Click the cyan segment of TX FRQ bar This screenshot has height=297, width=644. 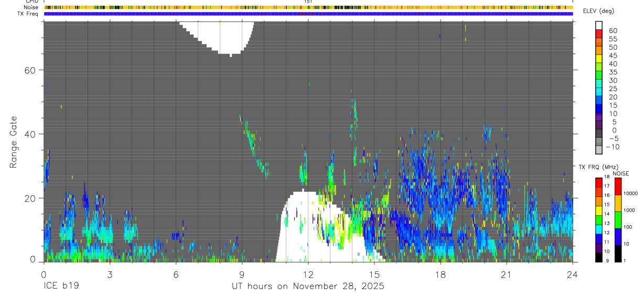[599, 229]
